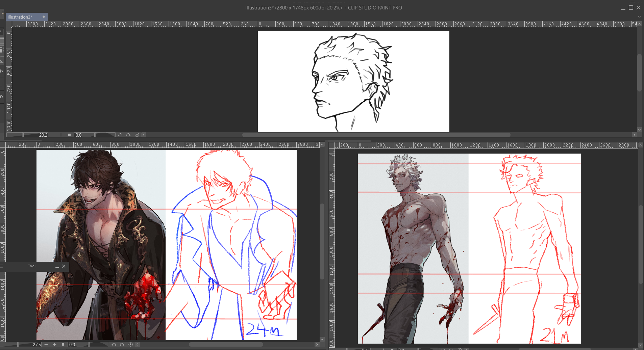The width and height of the screenshot is (644, 350).
Task: Reset rotation of bottom-left canvas
Action: point(130,345)
